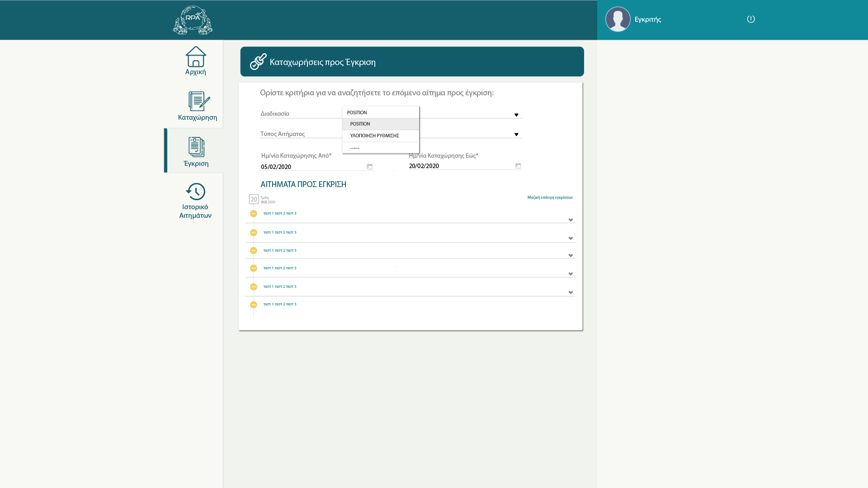This screenshot has height=488, width=868.
Task: Click the power logout icon
Action: [x=750, y=19]
